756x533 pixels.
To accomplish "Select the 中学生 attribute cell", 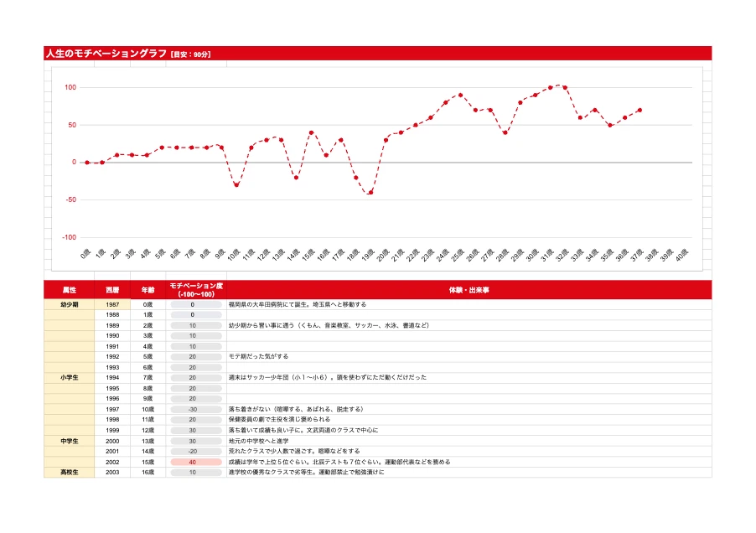I will coord(69,441).
